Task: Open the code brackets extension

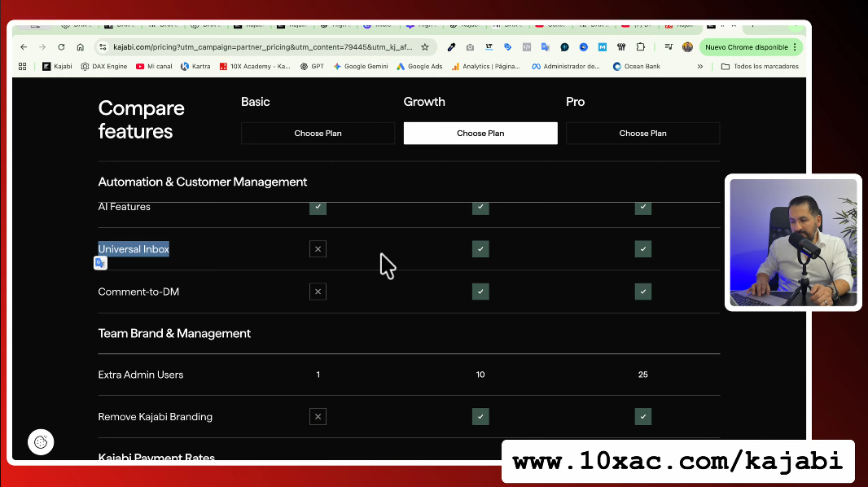Action: pos(527,47)
